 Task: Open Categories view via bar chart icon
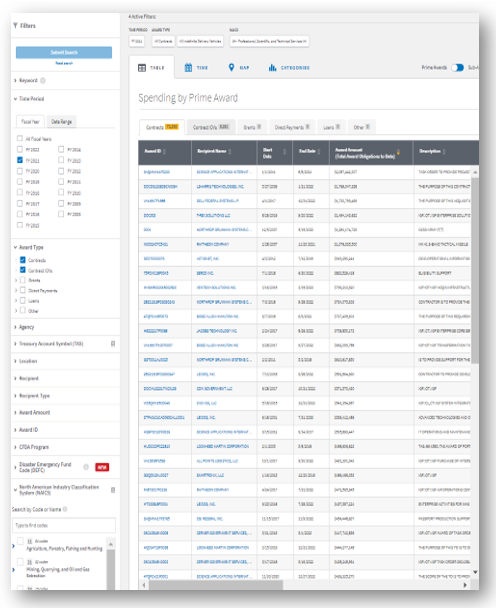pyautogui.click(x=272, y=68)
